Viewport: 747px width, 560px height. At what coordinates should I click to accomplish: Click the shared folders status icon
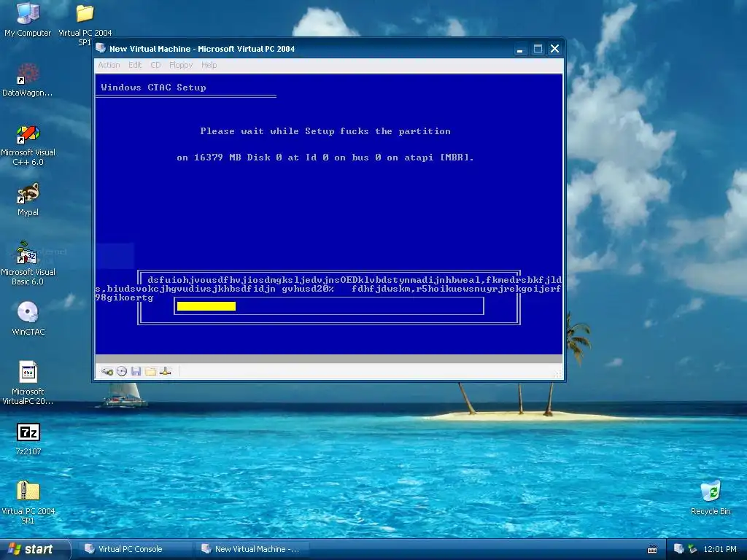click(x=150, y=371)
